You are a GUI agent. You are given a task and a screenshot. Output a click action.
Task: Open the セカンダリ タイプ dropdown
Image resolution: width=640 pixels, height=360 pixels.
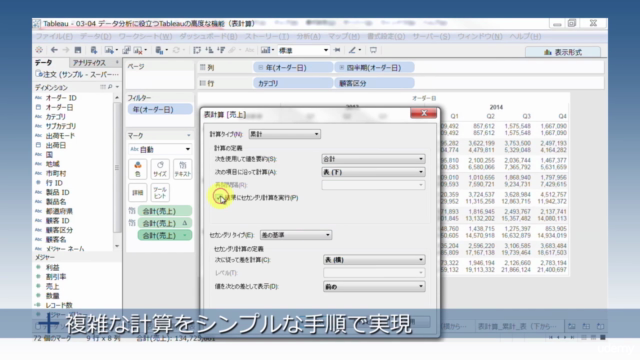pos(296,235)
